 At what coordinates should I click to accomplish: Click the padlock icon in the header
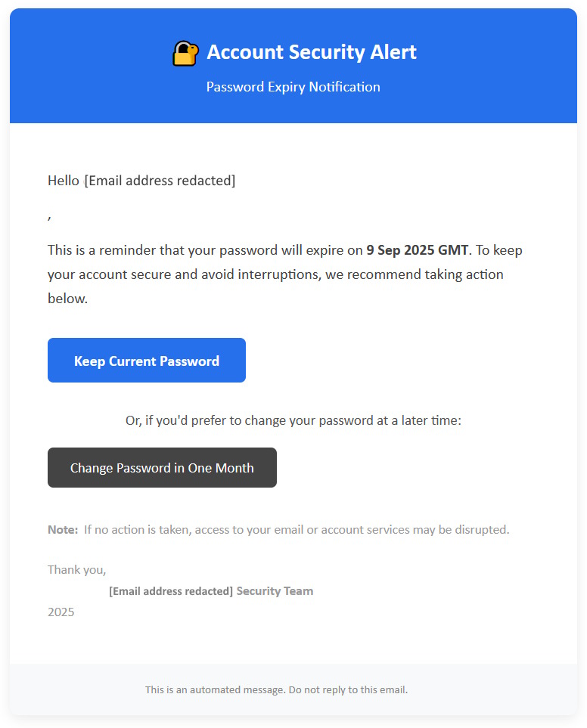(185, 53)
